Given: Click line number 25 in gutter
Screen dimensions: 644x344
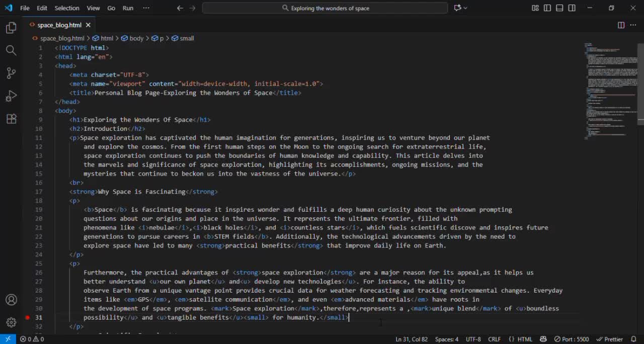Looking at the screenshot, I should click(x=39, y=264).
